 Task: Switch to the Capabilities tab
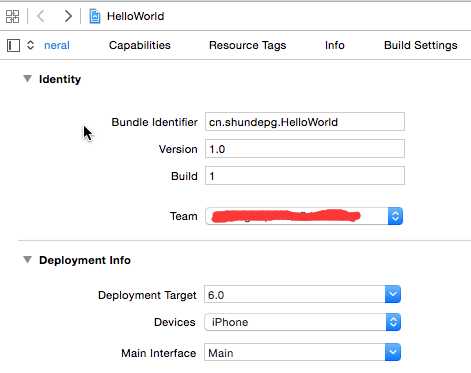tap(140, 45)
